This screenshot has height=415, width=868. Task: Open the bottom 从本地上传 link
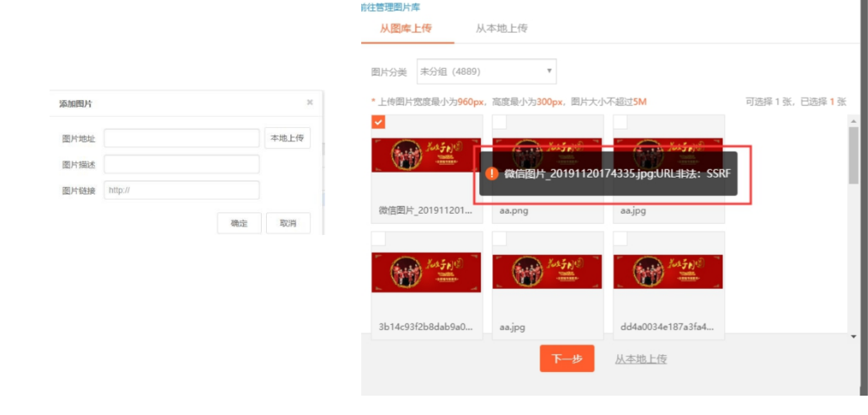point(641,359)
